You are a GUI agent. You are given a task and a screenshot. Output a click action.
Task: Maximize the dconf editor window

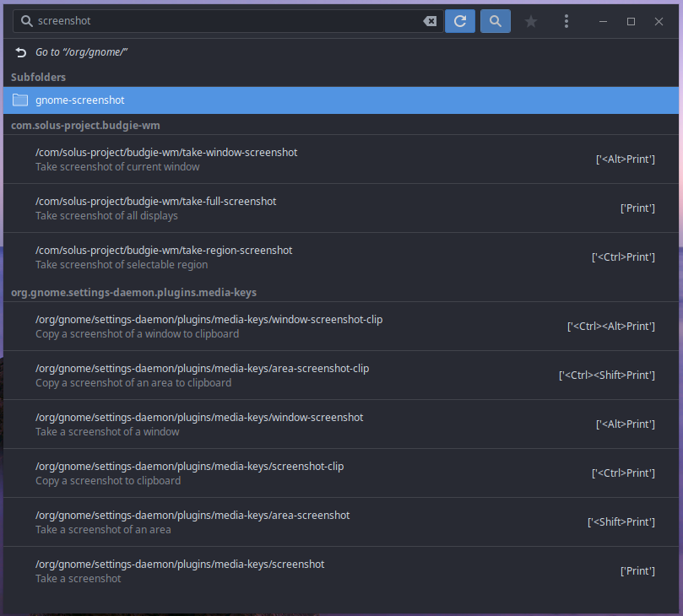631,21
